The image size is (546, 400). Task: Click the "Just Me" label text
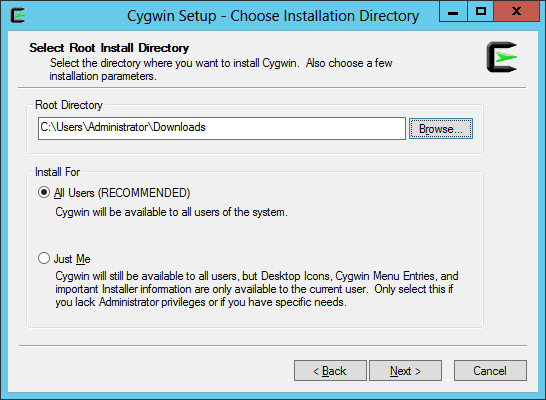pyautogui.click(x=72, y=259)
